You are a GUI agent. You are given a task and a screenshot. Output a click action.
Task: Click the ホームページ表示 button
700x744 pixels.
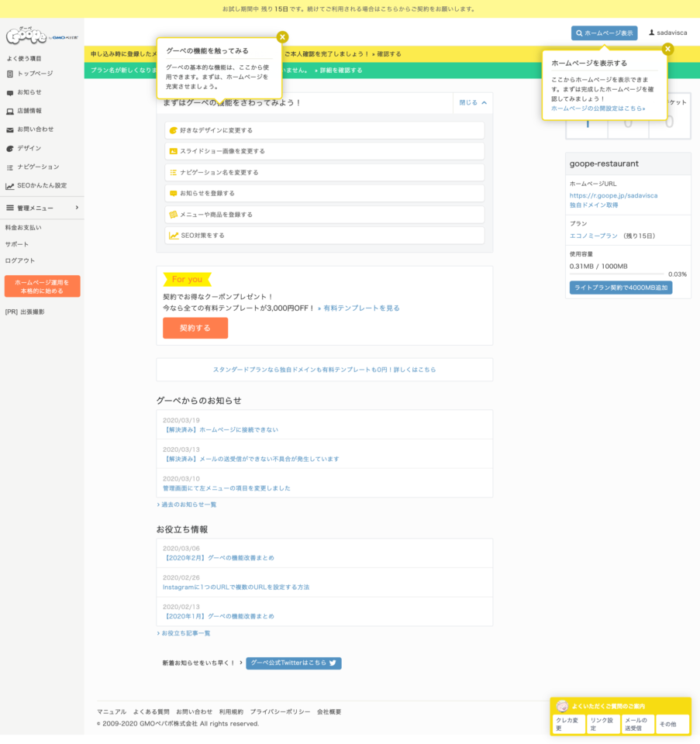(604, 33)
